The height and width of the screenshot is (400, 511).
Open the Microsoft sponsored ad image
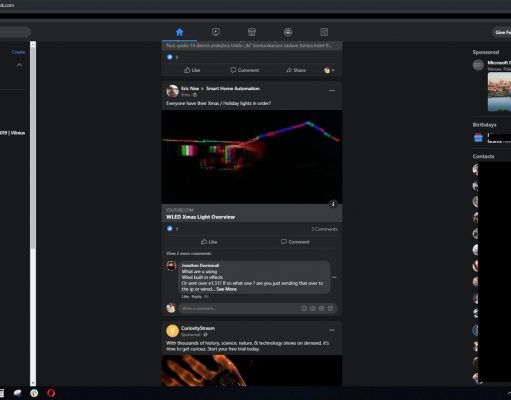pos(499,92)
